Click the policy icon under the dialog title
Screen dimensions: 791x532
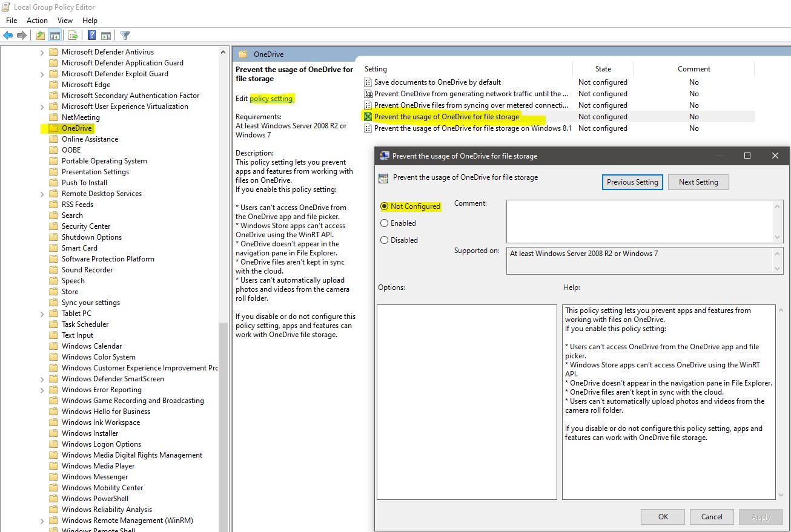pos(383,179)
